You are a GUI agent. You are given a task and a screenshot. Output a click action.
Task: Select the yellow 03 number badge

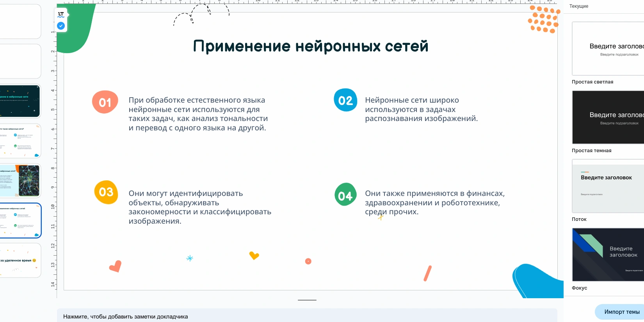click(x=106, y=192)
